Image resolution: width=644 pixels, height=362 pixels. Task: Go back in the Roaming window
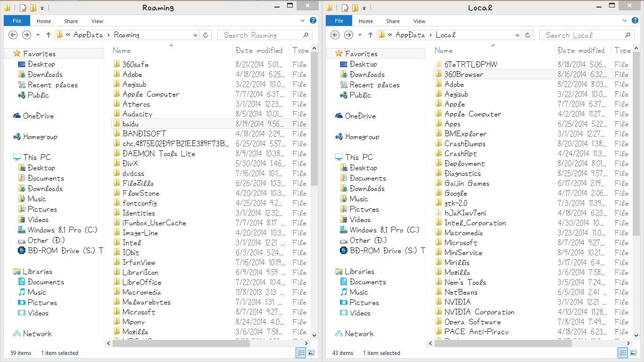pos(13,35)
